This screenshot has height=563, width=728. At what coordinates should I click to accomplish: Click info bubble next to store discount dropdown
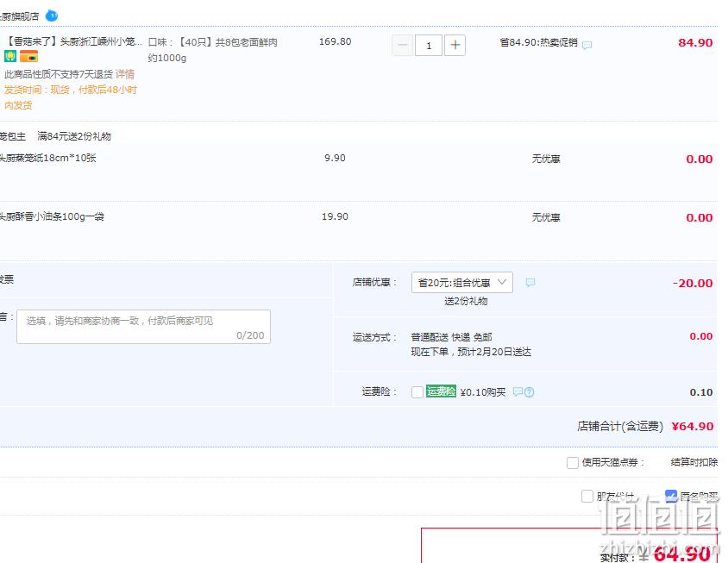[x=530, y=282]
